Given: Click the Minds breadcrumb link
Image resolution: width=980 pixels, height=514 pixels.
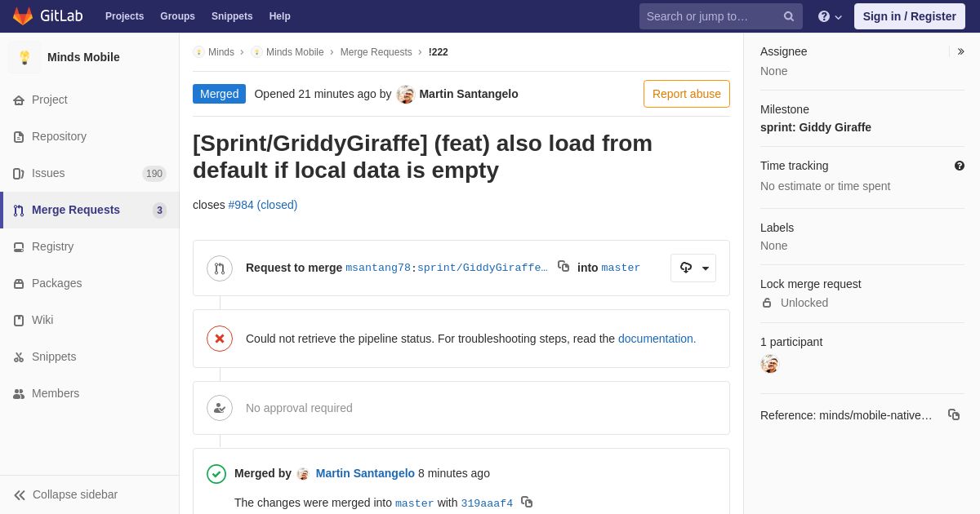Looking at the screenshot, I should tap(221, 52).
